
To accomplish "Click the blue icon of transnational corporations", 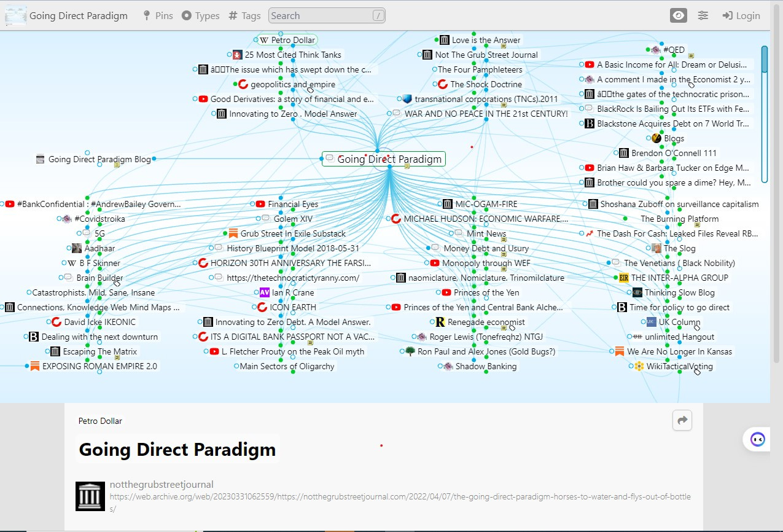I will (x=407, y=99).
